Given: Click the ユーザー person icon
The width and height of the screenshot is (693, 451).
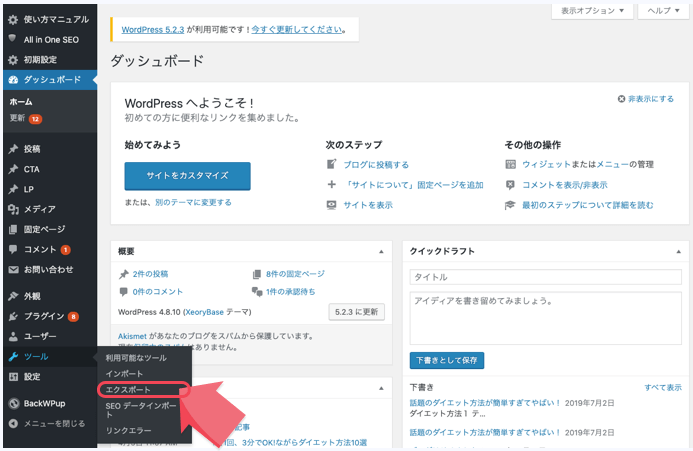Looking at the screenshot, I should (13, 336).
